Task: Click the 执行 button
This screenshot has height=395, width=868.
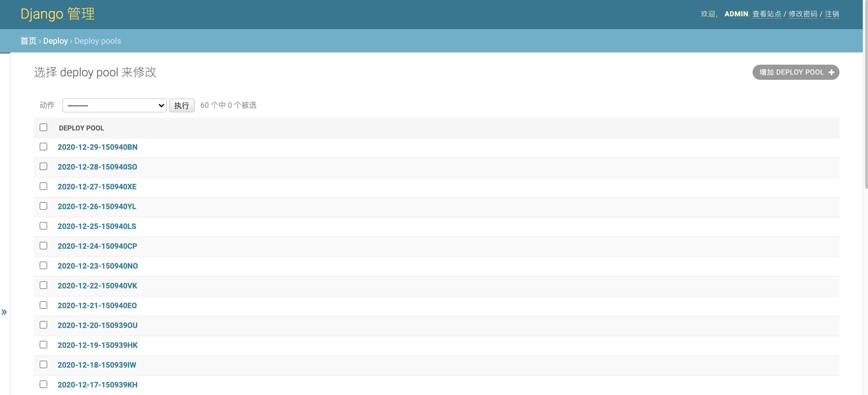Action: (182, 105)
